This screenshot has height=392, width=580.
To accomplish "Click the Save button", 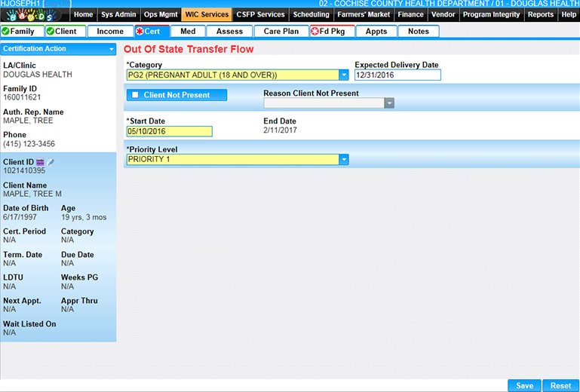I will (x=524, y=385).
